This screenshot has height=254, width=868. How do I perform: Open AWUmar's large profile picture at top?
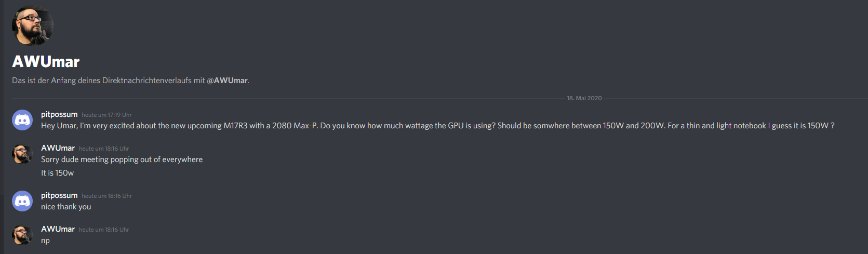click(x=33, y=25)
